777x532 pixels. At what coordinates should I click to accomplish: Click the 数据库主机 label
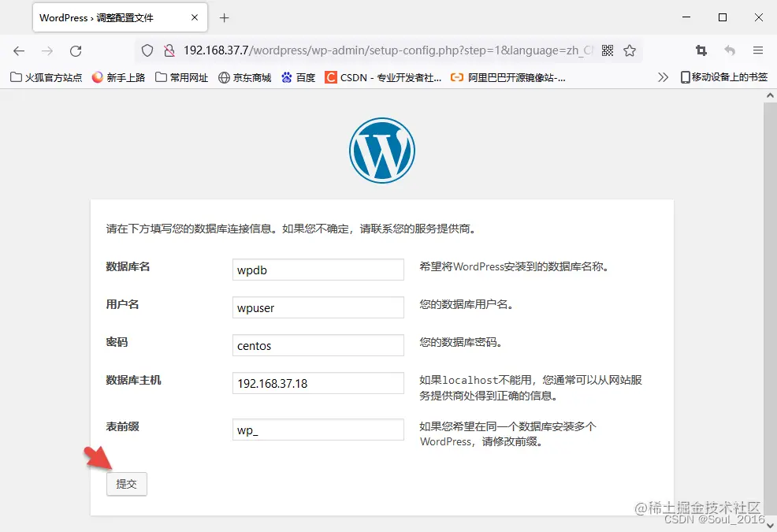click(x=133, y=381)
